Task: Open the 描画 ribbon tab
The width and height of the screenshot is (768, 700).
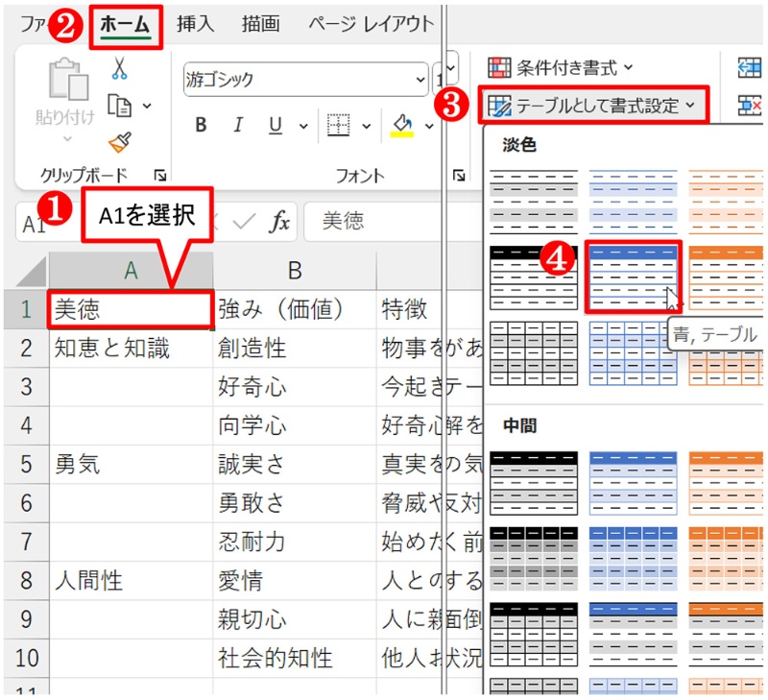Action: point(259,24)
